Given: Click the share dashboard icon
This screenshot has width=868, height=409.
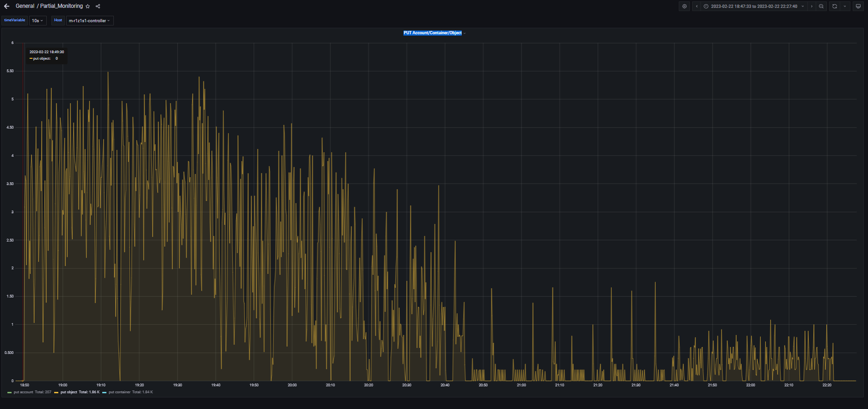Looking at the screenshot, I should [98, 6].
